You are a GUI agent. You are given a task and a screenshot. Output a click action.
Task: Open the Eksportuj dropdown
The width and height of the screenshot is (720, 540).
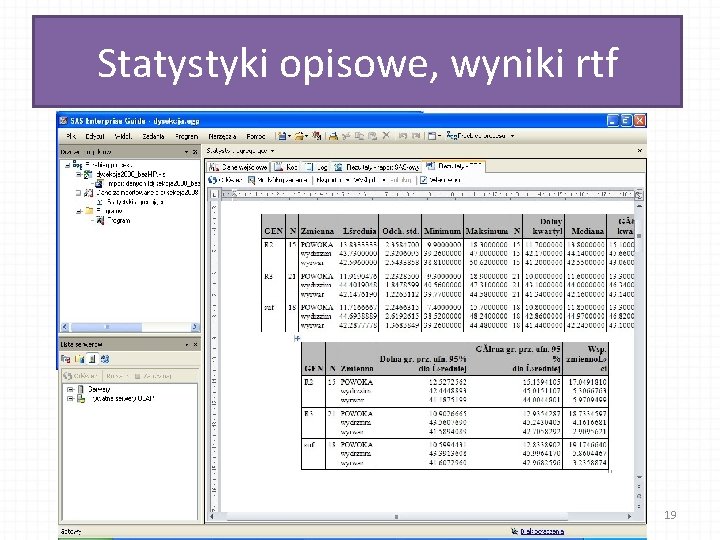click(x=333, y=180)
